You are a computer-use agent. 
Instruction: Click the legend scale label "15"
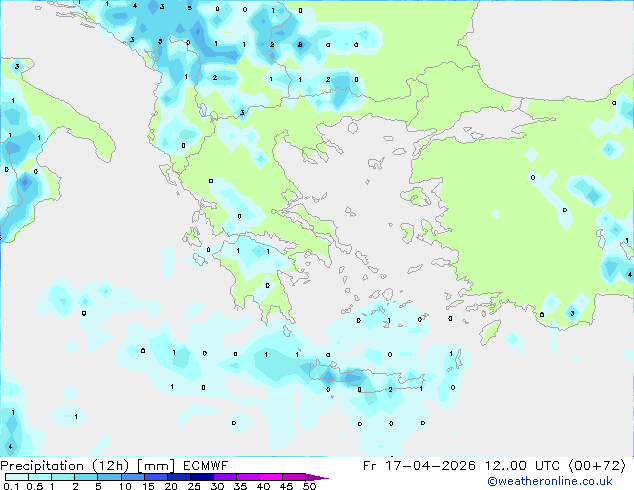pos(148,486)
